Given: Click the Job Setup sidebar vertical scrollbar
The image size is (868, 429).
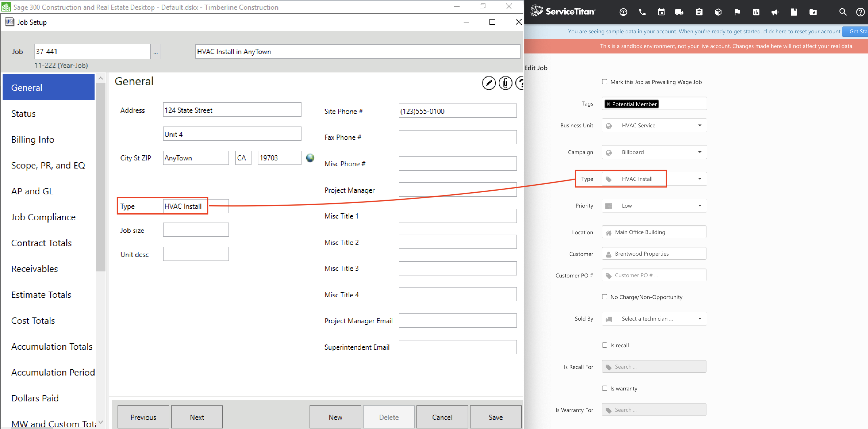Looking at the screenshot, I should (x=100, y=177).
